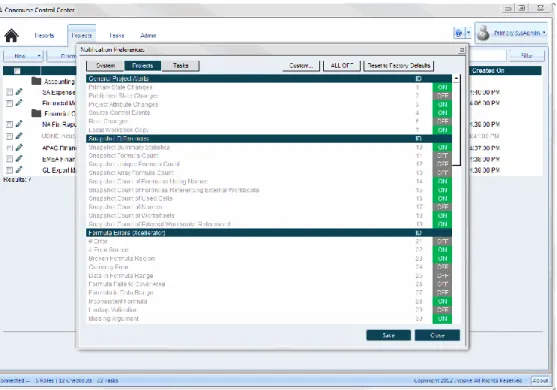Check the UDNC row checkbox
This screenshot has height=390, width=557.
(x=10, y=136)
